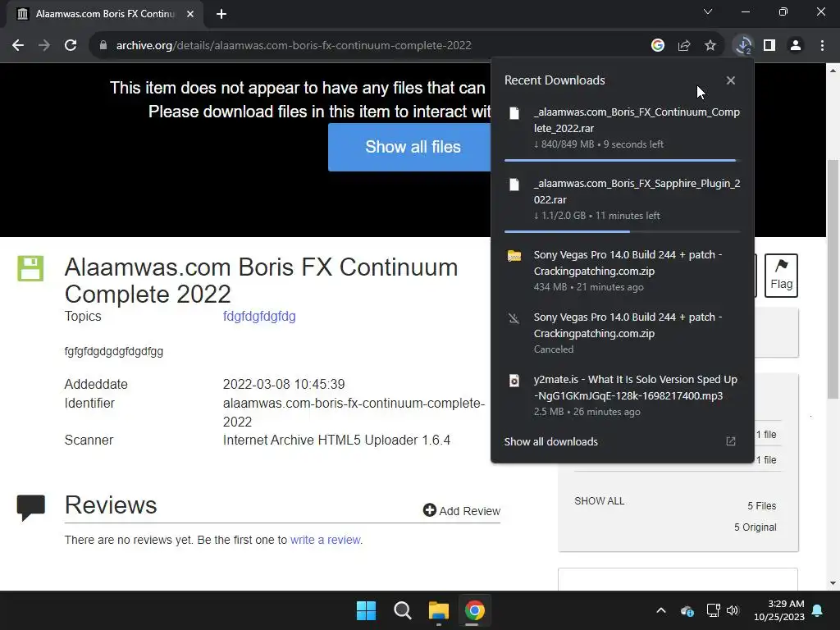Open network status tray icon
This screenshot has width=840, height=630.
(713, 610)
